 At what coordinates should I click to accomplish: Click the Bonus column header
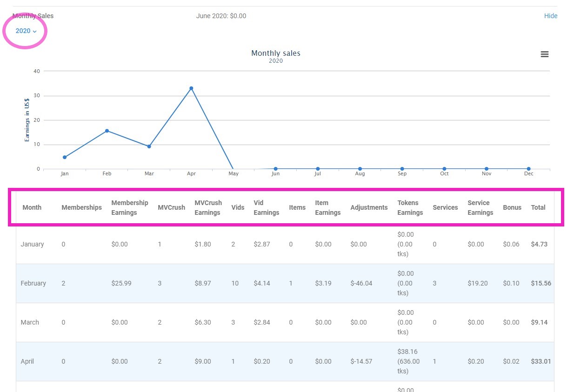coord(512,207)
